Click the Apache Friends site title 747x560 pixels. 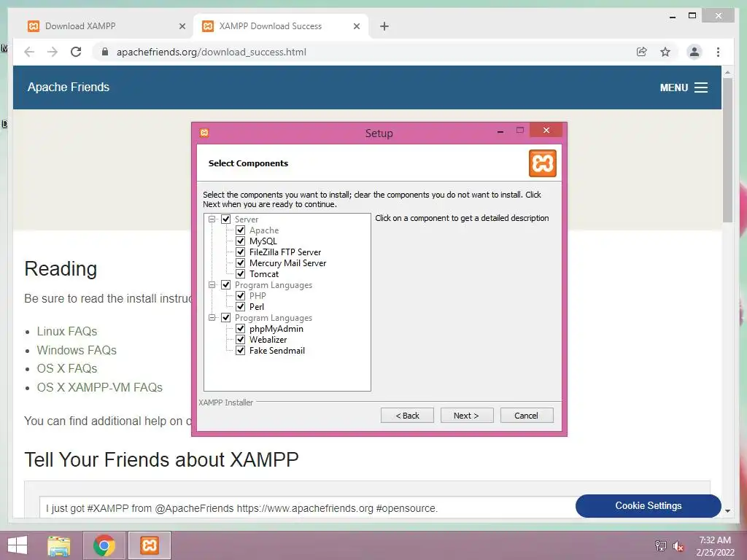68,87
